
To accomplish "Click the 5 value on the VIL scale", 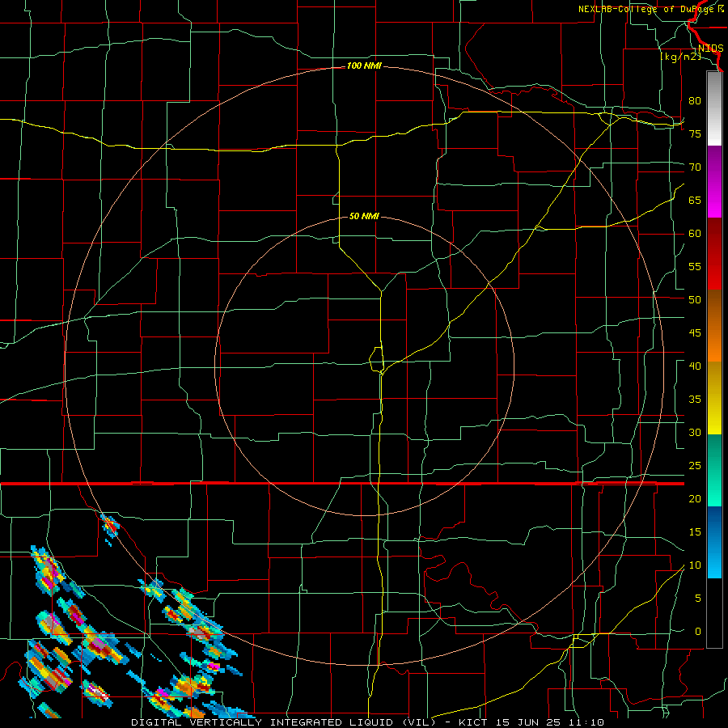I will [x=698, y=598].
